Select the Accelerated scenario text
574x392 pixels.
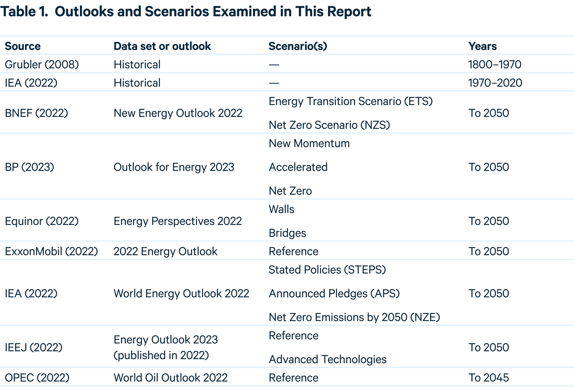pyautogui.click(x=298, y=167)
